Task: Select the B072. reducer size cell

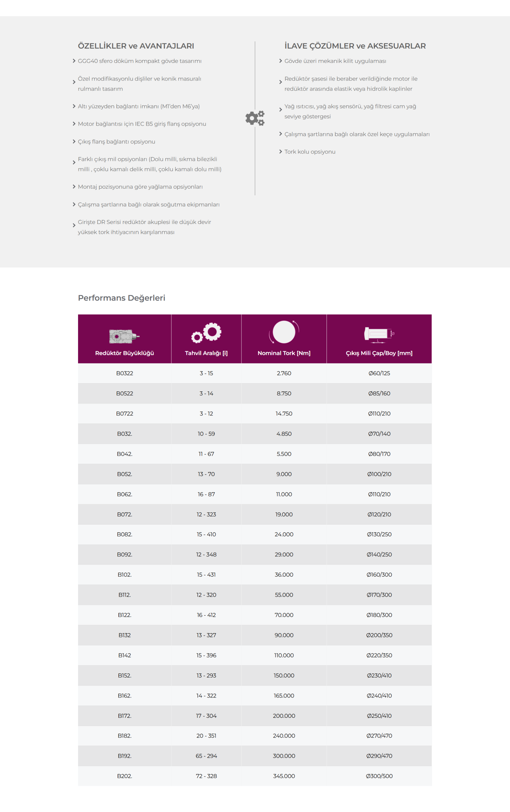Action: tap(124, 514)
